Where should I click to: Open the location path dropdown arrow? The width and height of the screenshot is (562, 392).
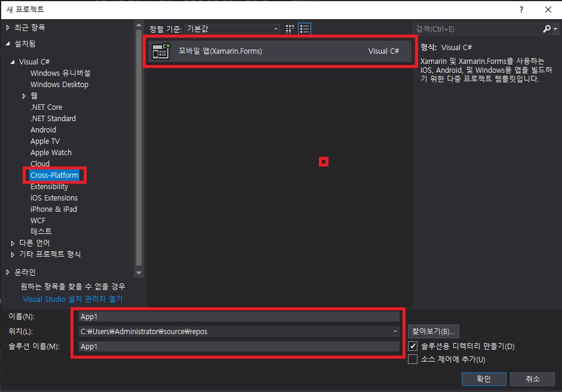point(395,332)
